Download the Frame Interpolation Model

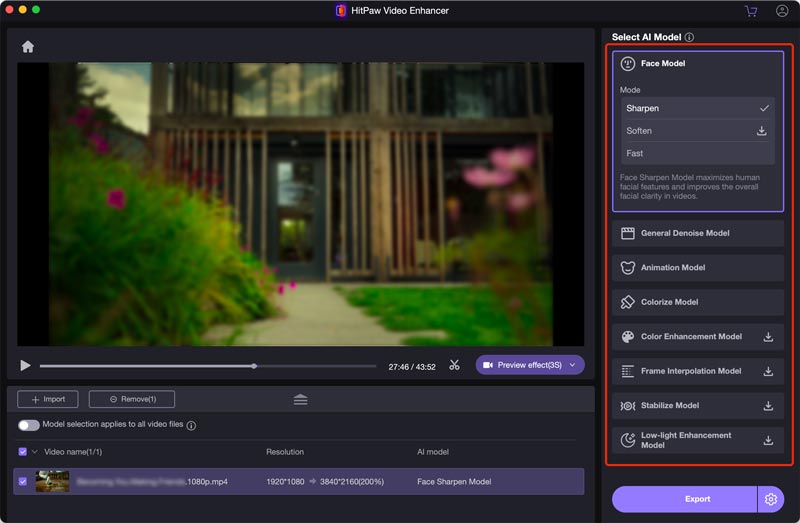pyautogui.click(x=768, y=371)
